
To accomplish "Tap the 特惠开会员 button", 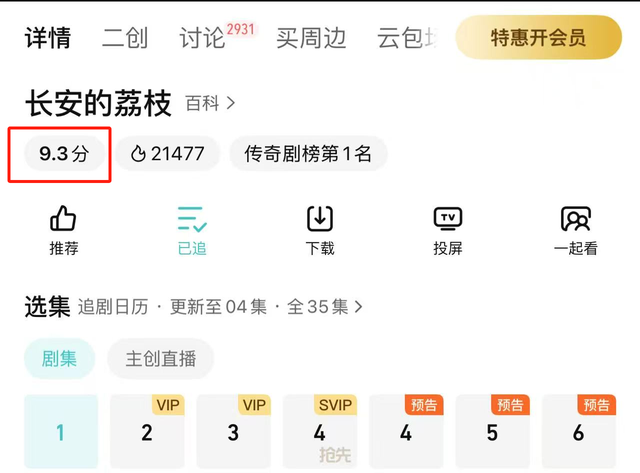I will 538,38.
